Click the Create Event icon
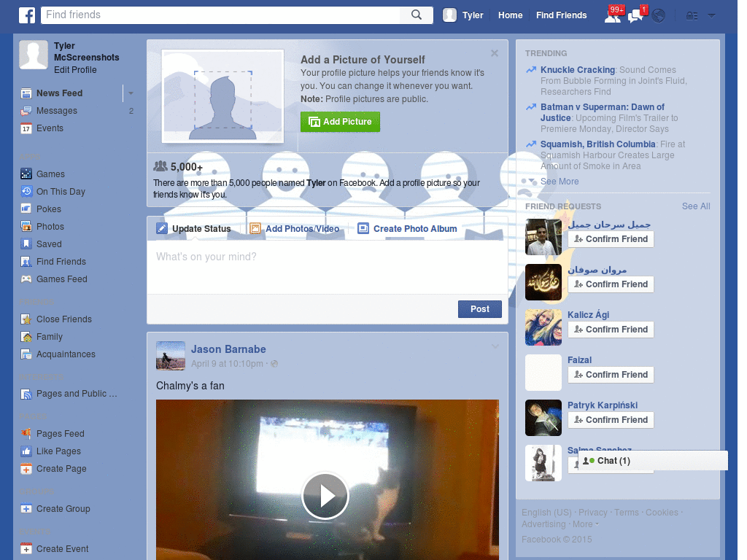 click(x=26, y=548)
